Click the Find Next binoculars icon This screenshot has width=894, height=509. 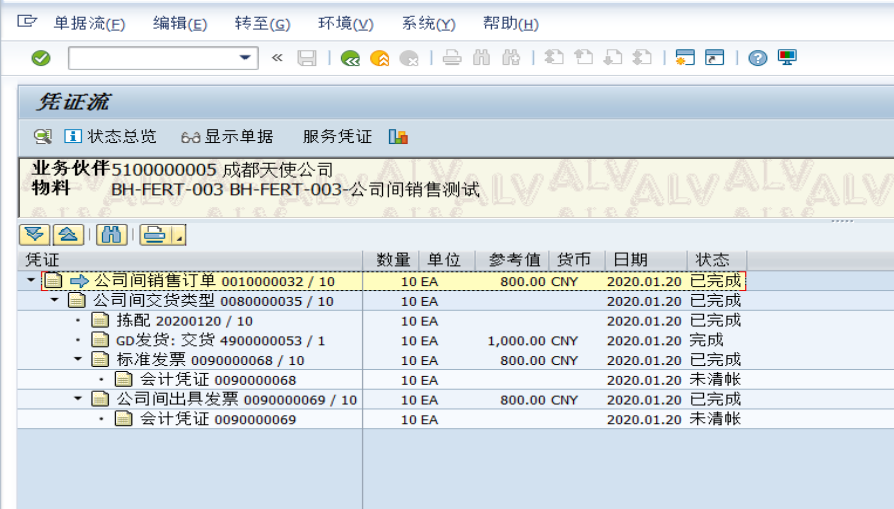(x=511, y=58)
